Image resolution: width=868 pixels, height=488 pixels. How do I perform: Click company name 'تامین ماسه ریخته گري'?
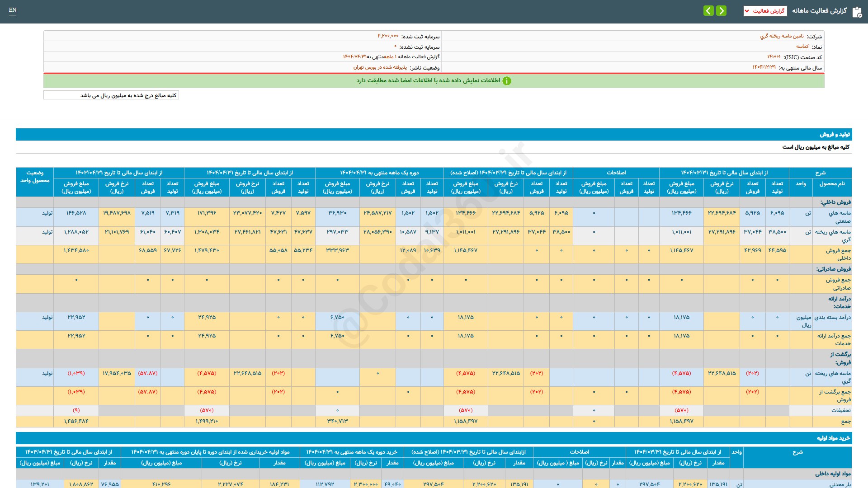782,36
